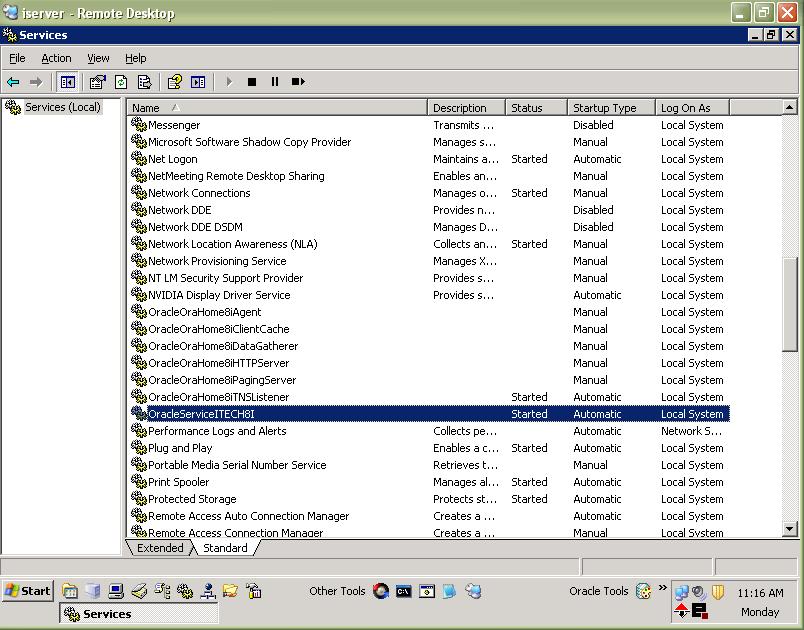Image resolution: width=804 pixels, height=630 pixels.
Task: Toggle Show/Hide Console Tree button
Action: click(x=68, y=82)
